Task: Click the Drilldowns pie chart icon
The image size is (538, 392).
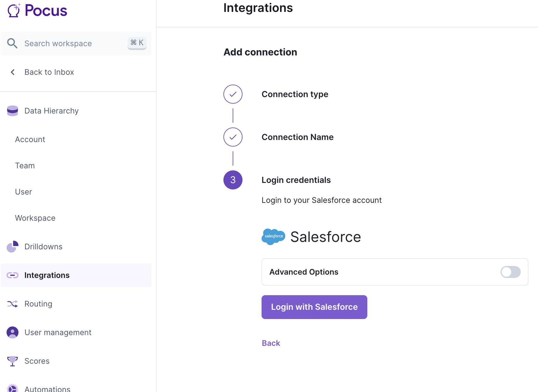Action: [x=13, y=247]
